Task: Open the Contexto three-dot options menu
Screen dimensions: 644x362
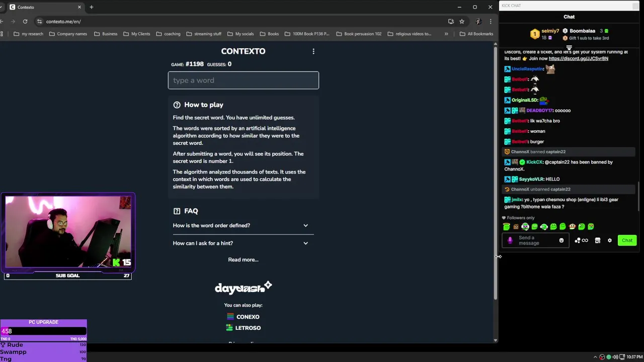Action: [x=313, y=51]
